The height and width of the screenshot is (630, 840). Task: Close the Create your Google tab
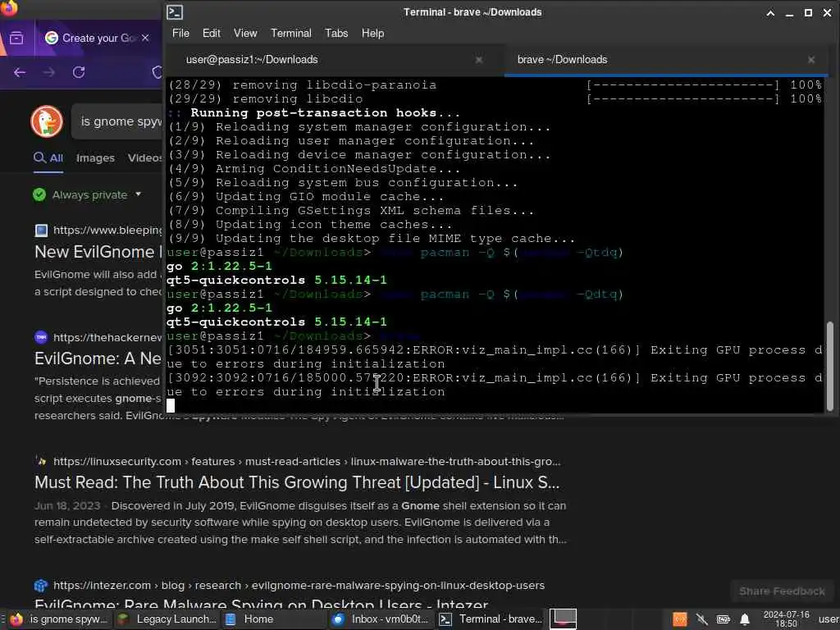click(145, 38)
